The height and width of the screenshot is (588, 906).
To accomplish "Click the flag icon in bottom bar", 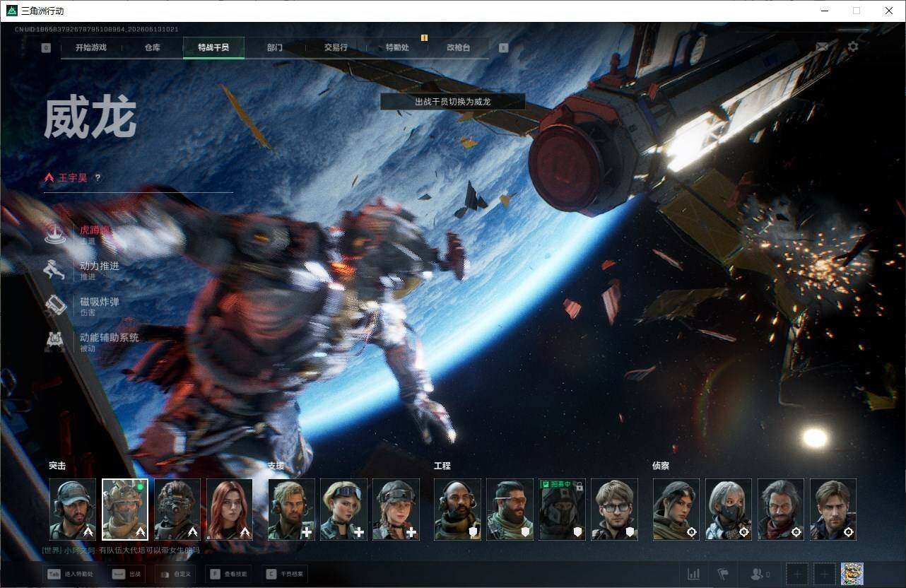I will click(x=723, y=574).
